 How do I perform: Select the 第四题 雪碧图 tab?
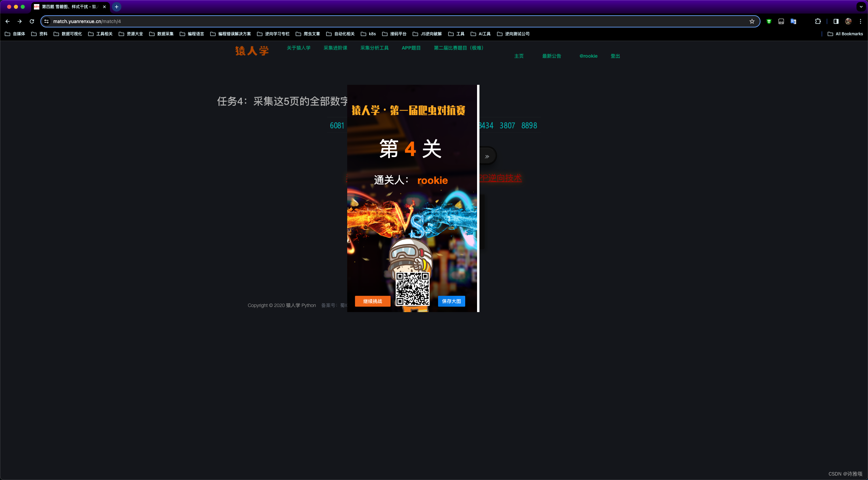point(70,7)
